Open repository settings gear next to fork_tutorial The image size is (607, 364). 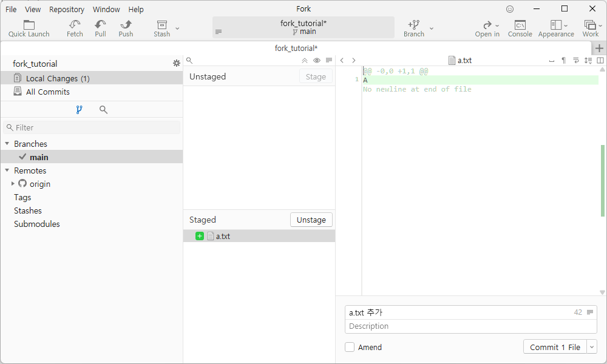click(x=177, y=63)
